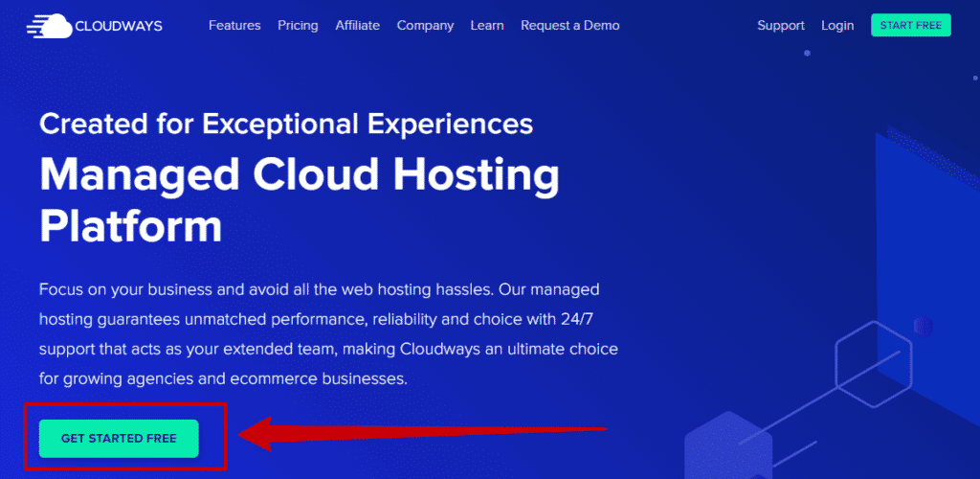Viewport: 980px width, 479px height.
Task: Click the paragraph starting 'Focus on your business'
Action: pos(328,334)
